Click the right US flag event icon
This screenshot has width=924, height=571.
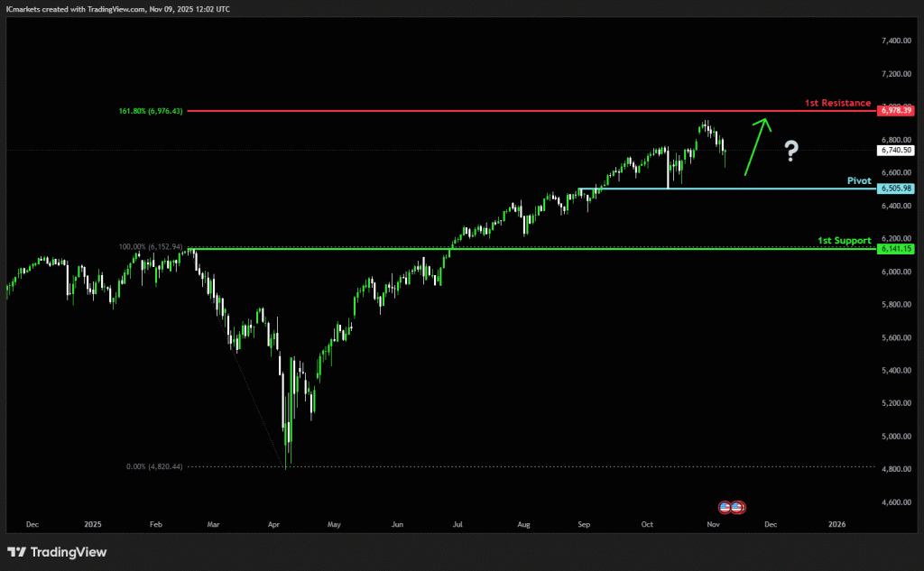[x=737, y=507]
